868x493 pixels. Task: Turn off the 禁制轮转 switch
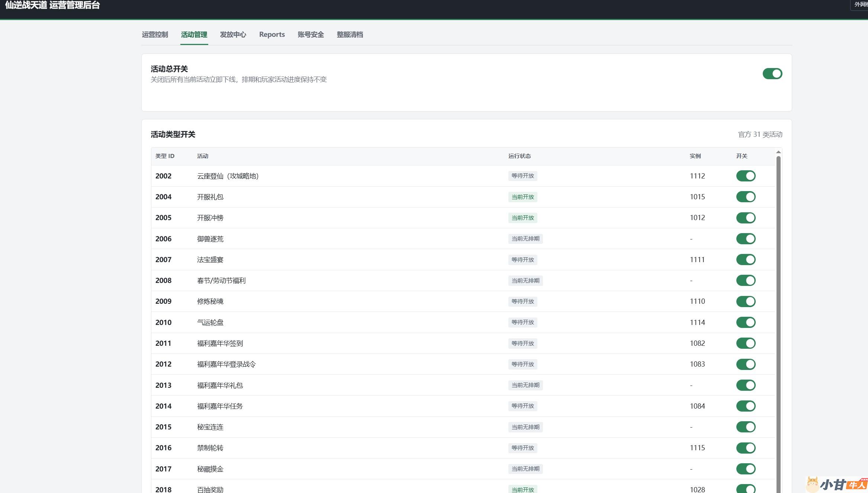(746, 448)
